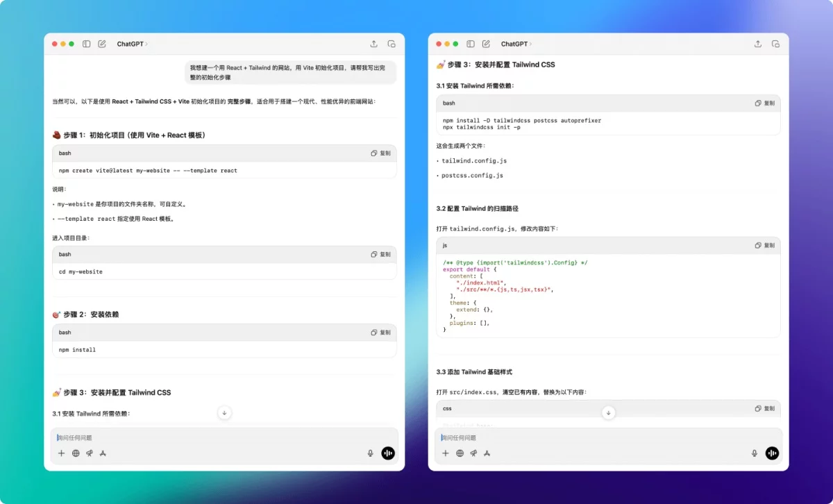Toggle the sidebar in the right ChatGPT window
Image resolution: width=833 pixels, height=504 pixels.
[471, 44]
